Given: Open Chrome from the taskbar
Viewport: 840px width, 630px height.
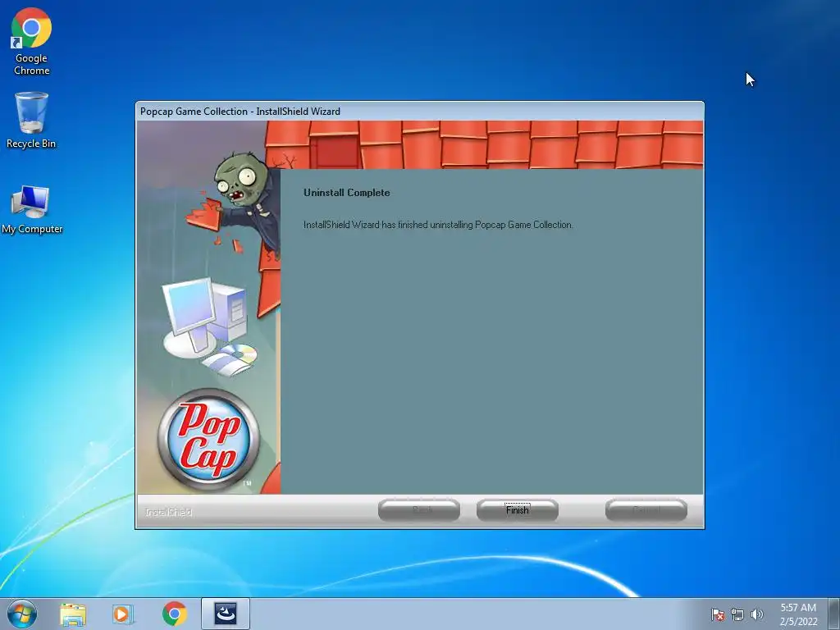Looking at the screenshot, I should pos(175,614).
